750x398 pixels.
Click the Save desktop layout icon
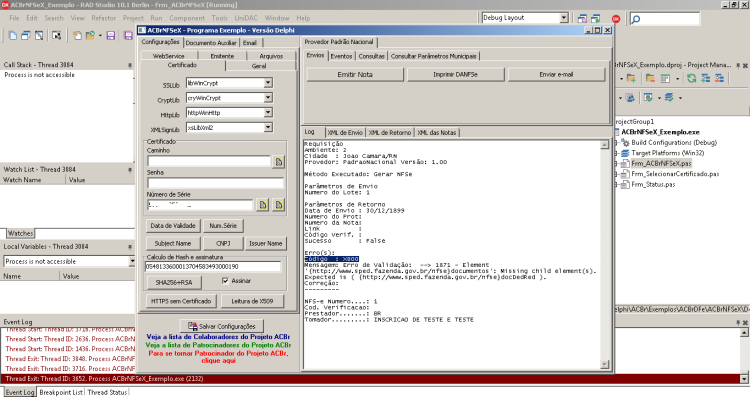[582, 18]
